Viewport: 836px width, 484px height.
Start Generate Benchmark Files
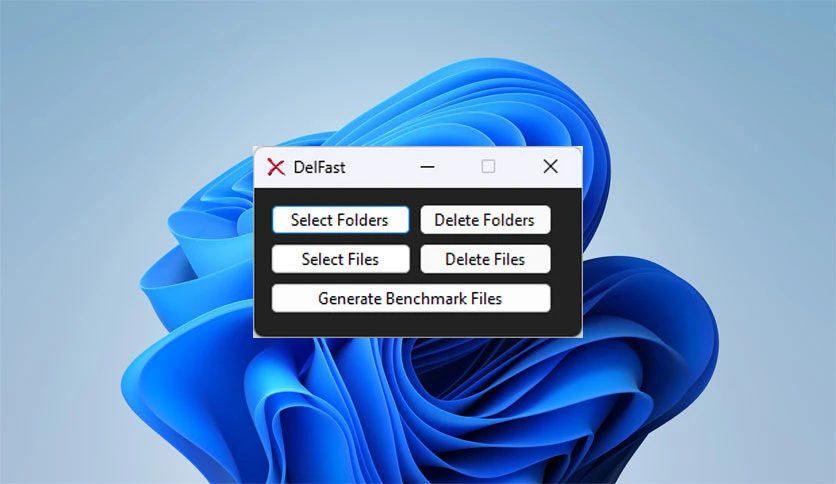point(411,299)
